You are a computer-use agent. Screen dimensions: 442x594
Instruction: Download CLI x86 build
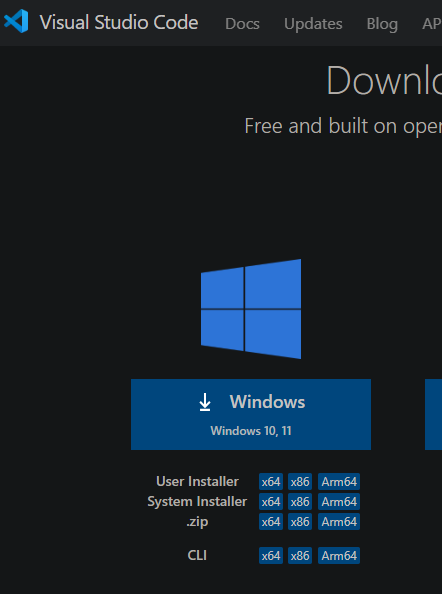point(300,555)
